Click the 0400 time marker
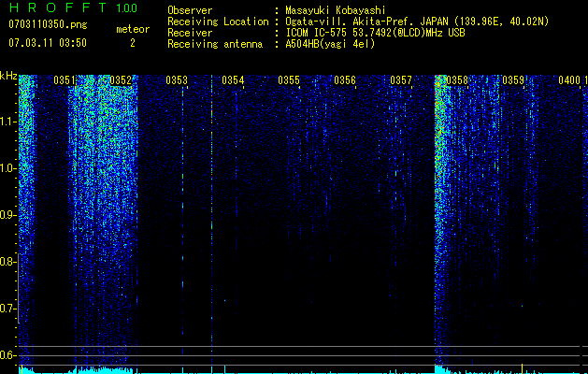Viewport: 588px width, 374px height. coord(569,80)
